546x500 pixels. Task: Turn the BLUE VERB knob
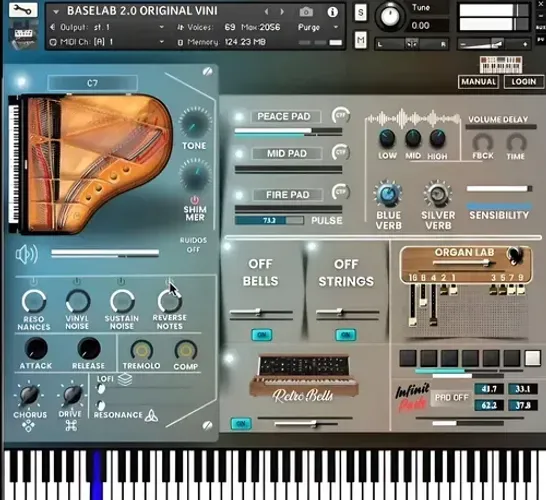[388, 194]
